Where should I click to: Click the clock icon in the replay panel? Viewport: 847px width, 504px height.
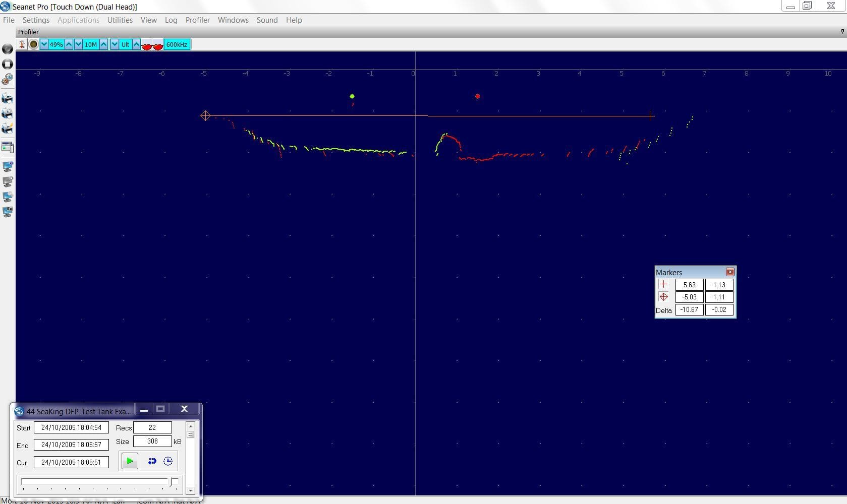point(167,461)
